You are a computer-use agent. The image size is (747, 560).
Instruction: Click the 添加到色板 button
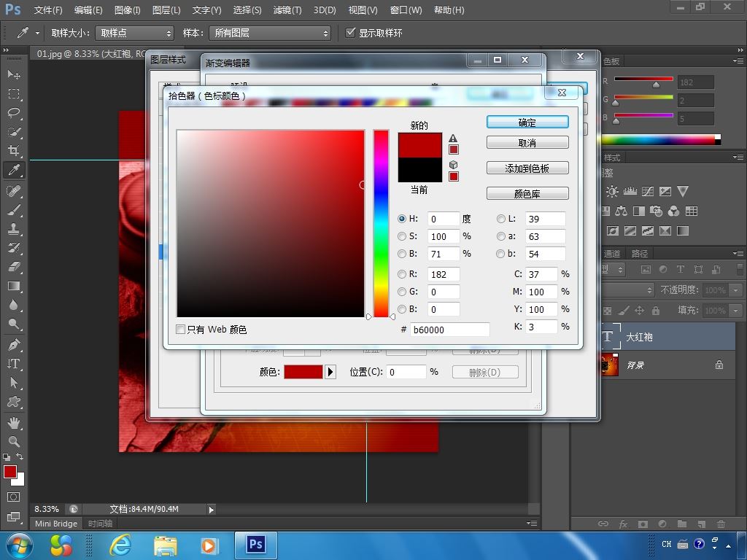tap(527, 168)
